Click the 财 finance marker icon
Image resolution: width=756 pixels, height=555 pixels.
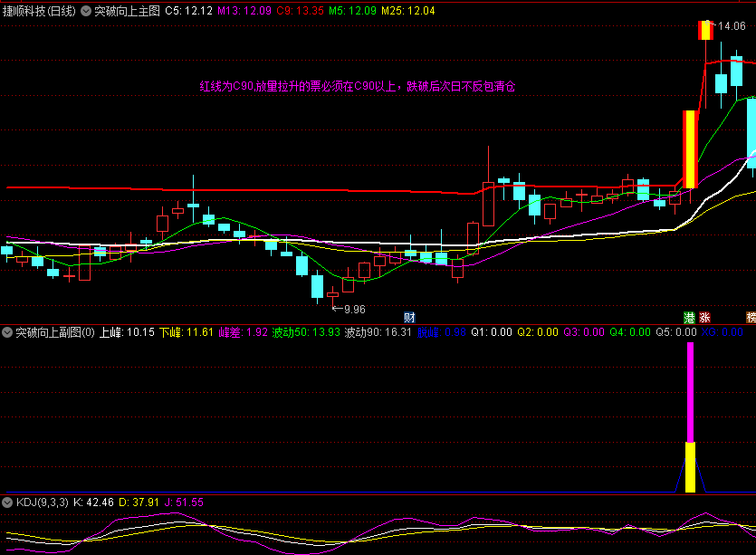tap(409, 317)
